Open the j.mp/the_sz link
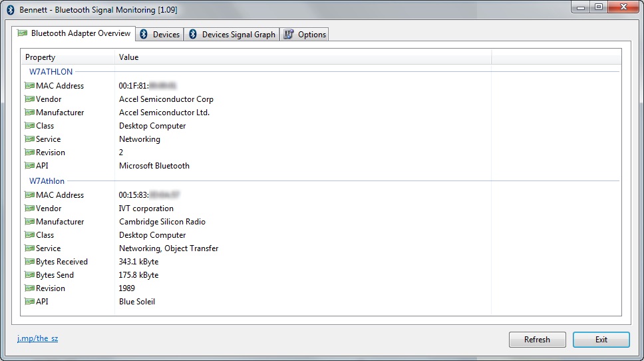Image resolution: width=644 pixels, height=361 pixels. [37, 338]
